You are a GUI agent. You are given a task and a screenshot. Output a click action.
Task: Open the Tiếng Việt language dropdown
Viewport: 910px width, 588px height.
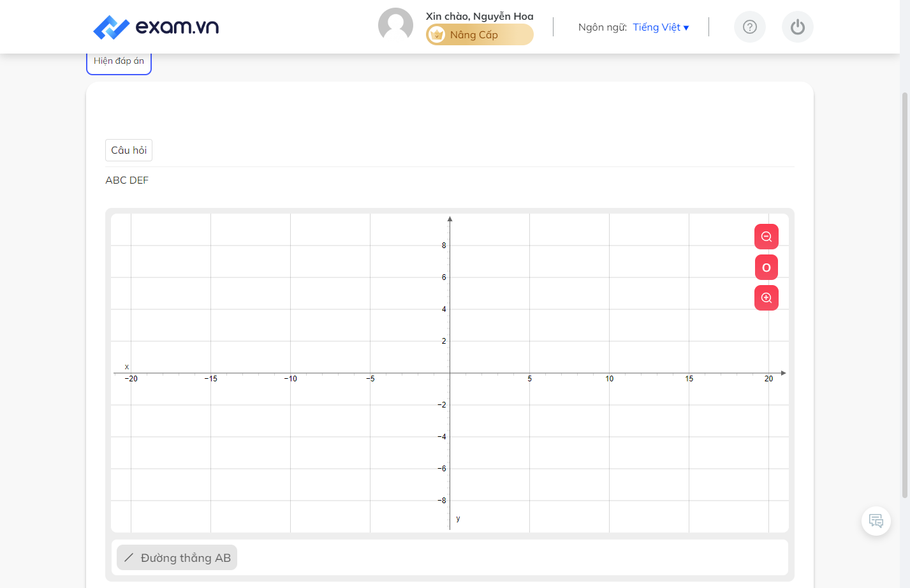coord(661,27)
